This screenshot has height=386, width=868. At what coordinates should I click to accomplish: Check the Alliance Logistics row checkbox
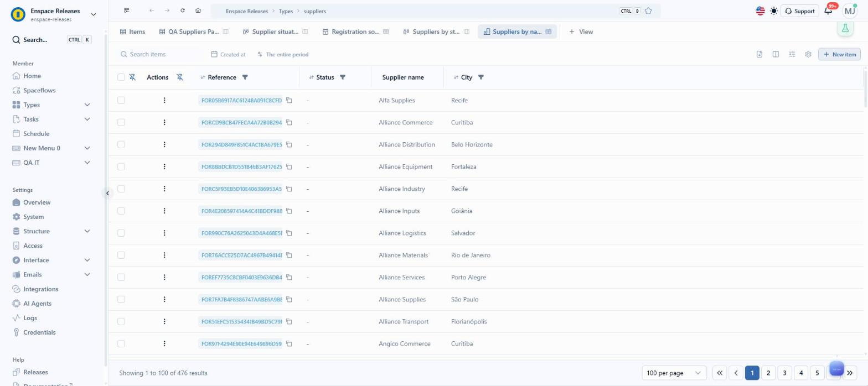[121, 233]
